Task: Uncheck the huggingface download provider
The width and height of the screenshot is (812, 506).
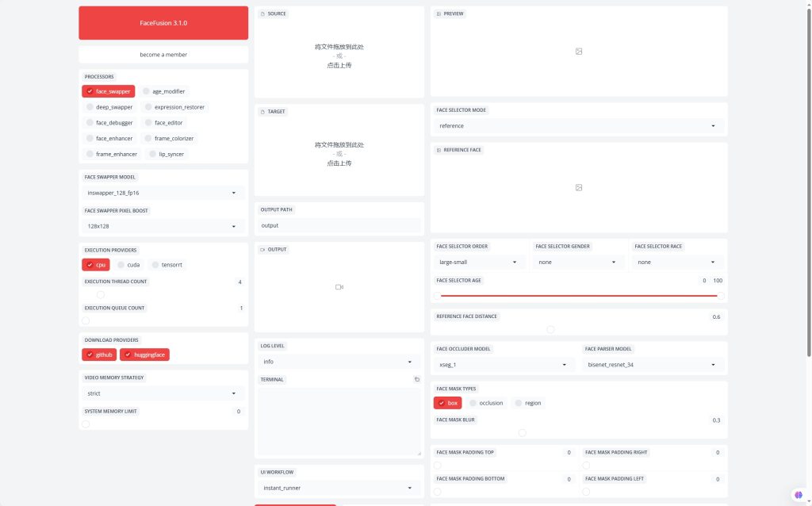Action: [144, 355]
